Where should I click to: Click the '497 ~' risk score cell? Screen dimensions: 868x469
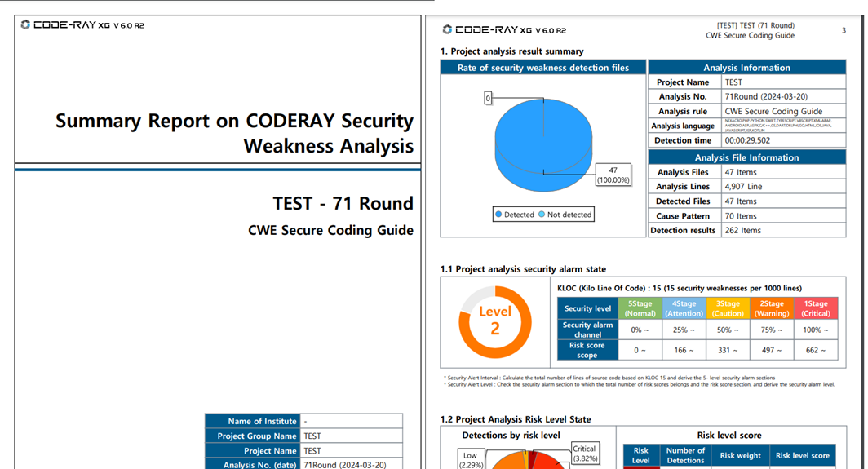tap(771, 350)
